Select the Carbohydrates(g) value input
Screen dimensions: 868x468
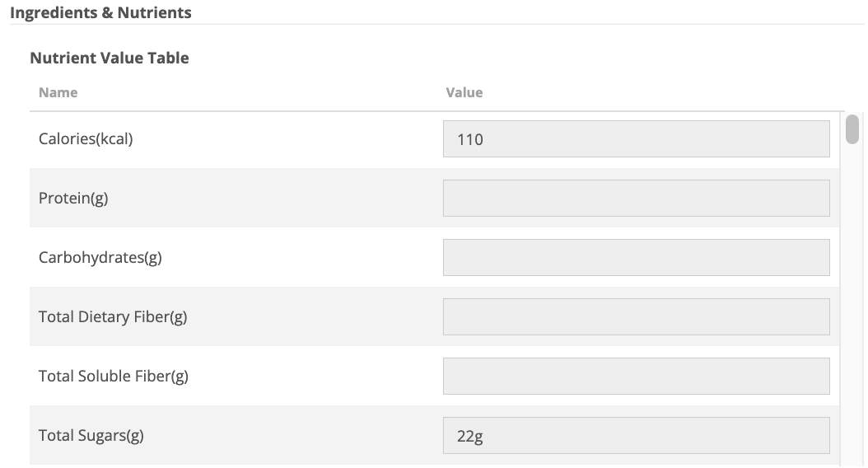click(x=636, y=258)
